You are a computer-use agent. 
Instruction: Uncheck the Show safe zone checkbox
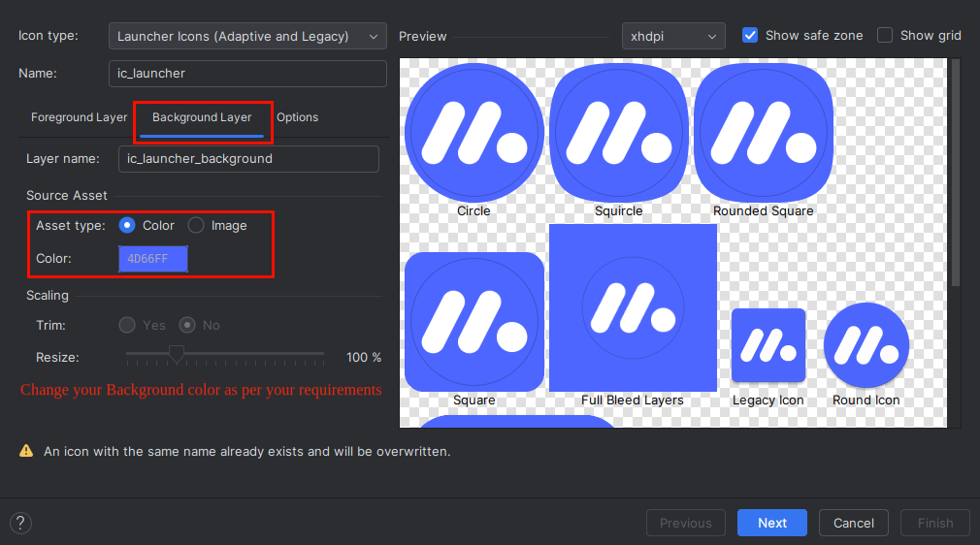[750, 36]
